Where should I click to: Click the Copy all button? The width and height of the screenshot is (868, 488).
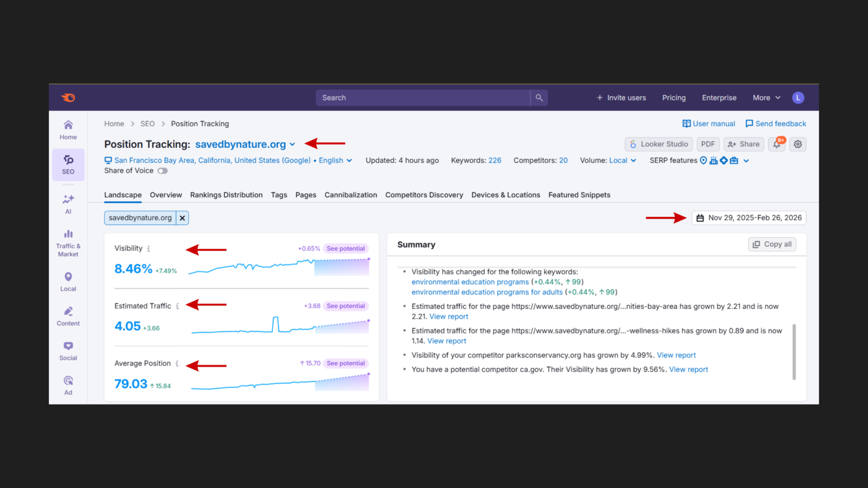[772, 245]
